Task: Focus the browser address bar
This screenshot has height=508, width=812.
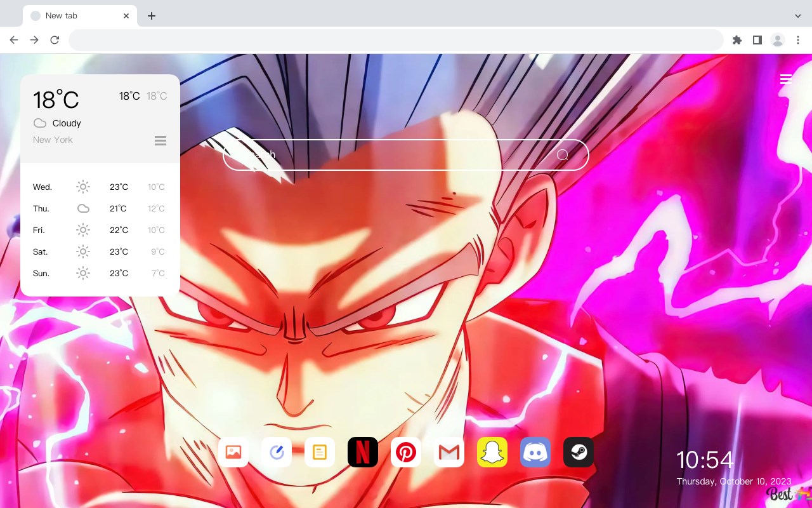Action: click(x=396, y=40)
